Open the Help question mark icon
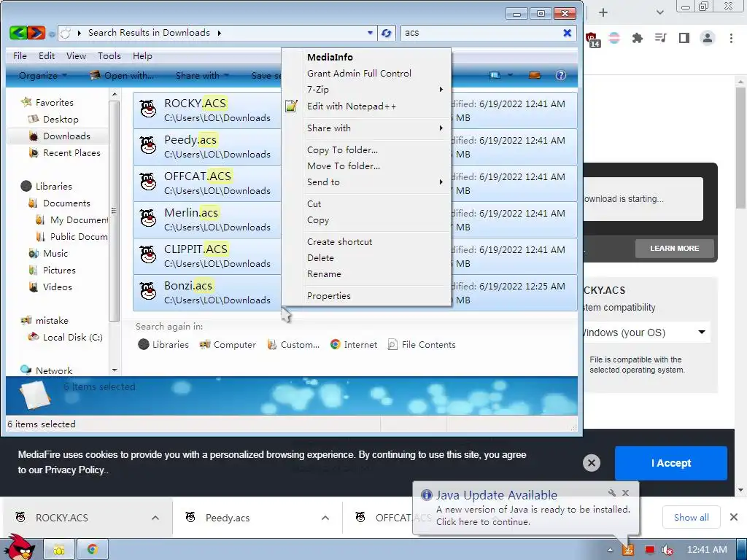This screenshot has width=747, height=560. coord(561,75)
